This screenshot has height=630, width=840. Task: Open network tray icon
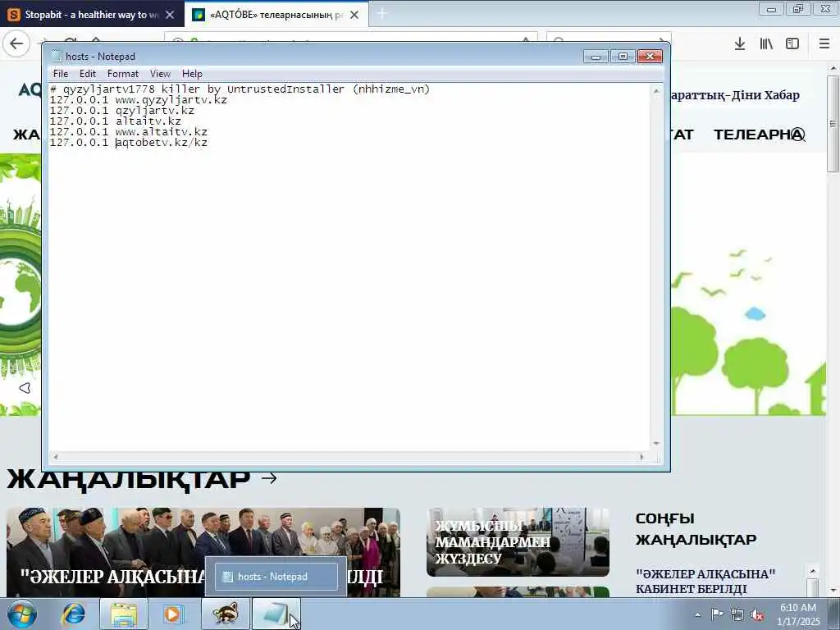click(x=737, y=615)
